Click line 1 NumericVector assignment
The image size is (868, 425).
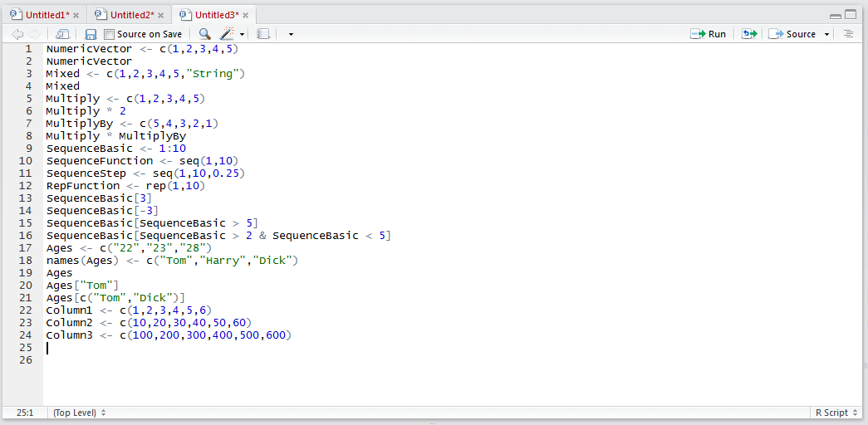142,49
